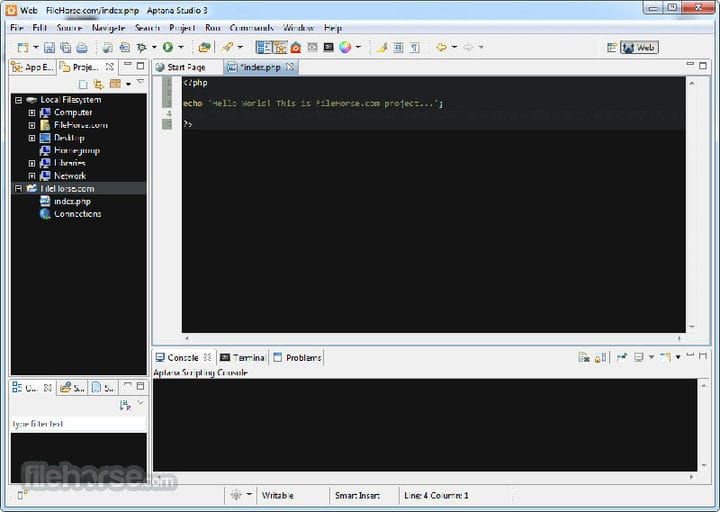Open the Window menu

pos(298,28)
